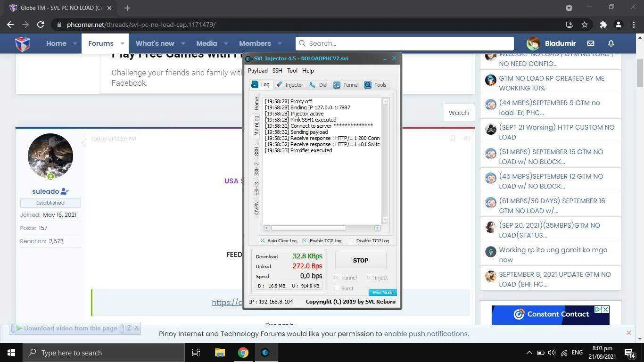Image resolution: width=644 pixels, height=362 pixels.
Task: Close the Download video from this page bar
Action: pyautogui.click(x=136, y=328)
